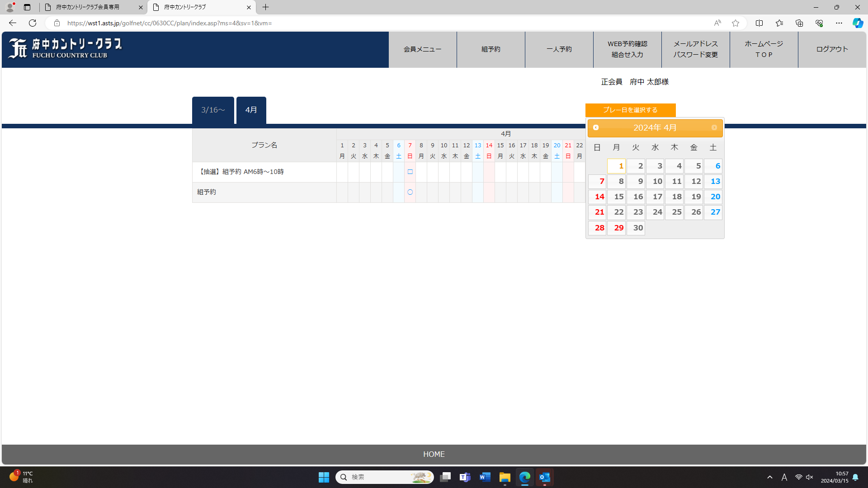Screen dimensions: 868x488
Task: Click next month arrow in calendar
Action: tap(714, 127)
